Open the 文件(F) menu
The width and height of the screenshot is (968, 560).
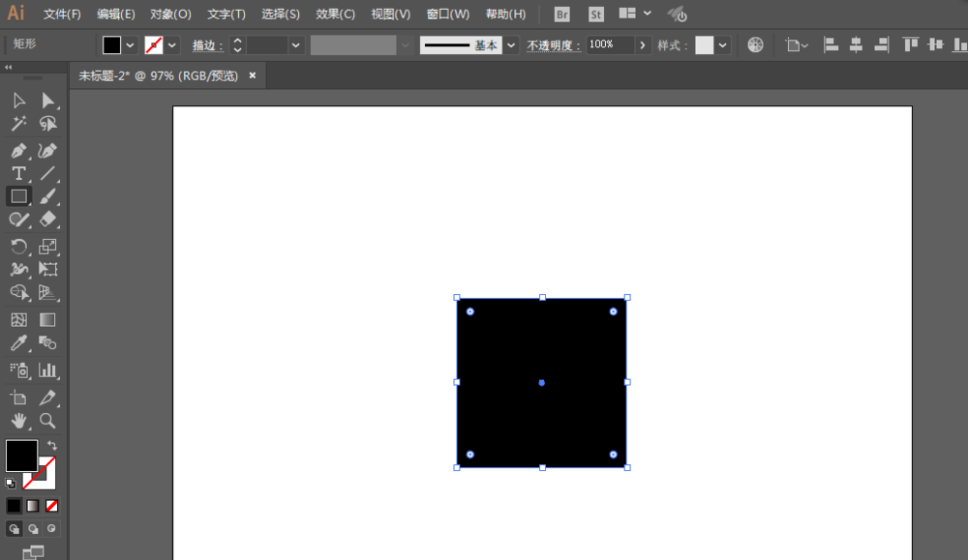tap(62, 15)
